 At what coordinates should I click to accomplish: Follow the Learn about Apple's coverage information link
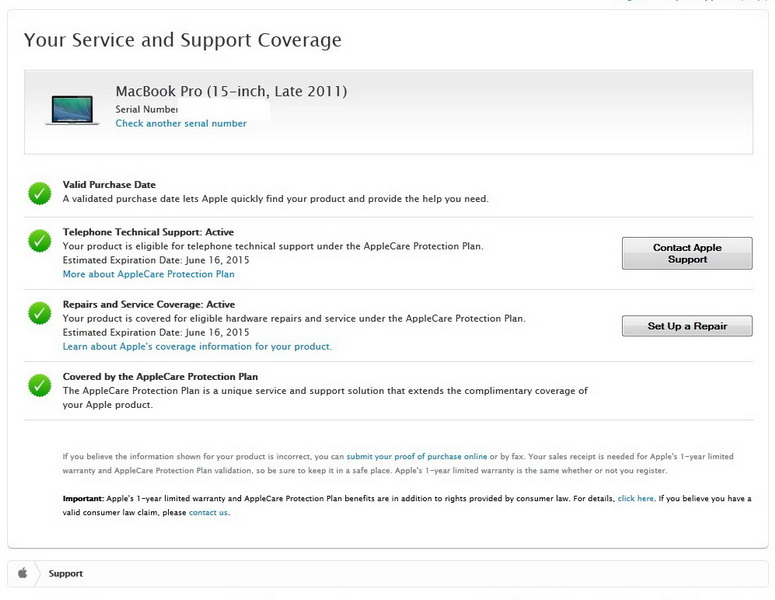click(x=197, y=347)
